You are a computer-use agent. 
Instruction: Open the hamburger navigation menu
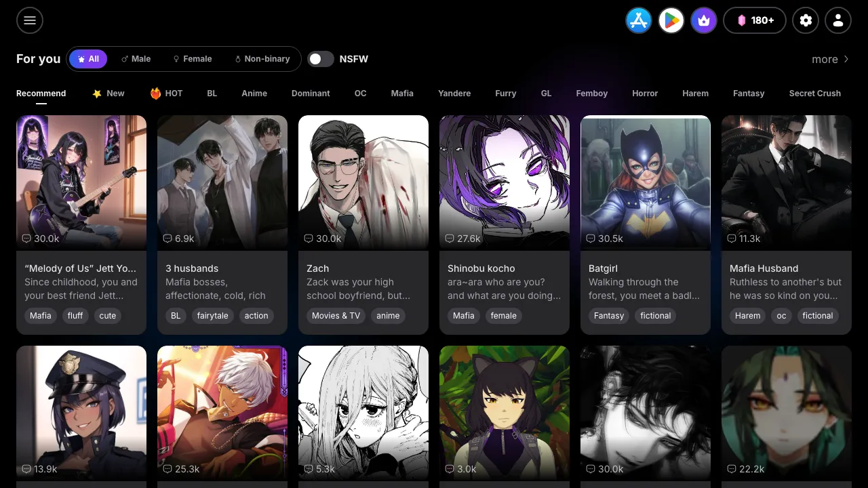click(29, 20)
